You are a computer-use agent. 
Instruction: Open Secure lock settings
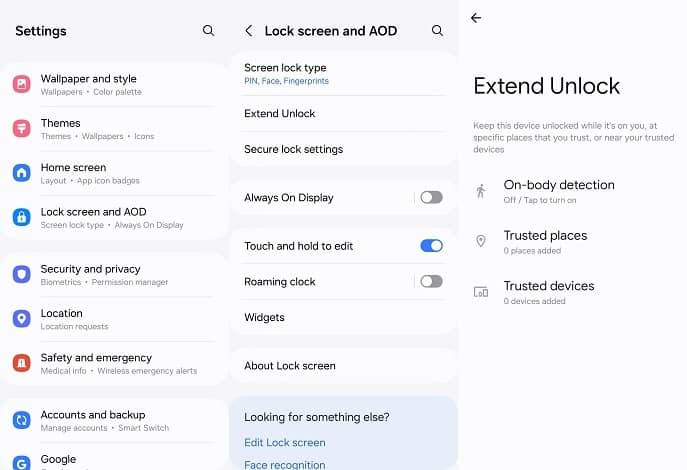(x=344, y=149)
